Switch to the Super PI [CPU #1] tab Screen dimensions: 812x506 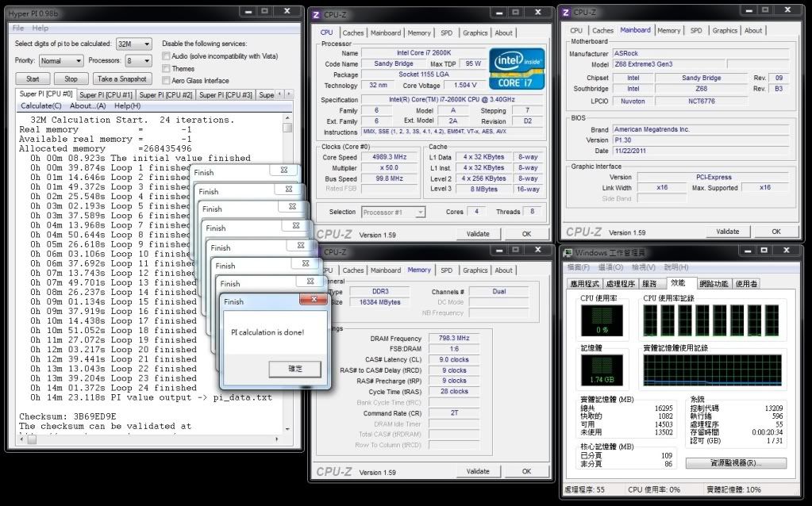point(106,95)
